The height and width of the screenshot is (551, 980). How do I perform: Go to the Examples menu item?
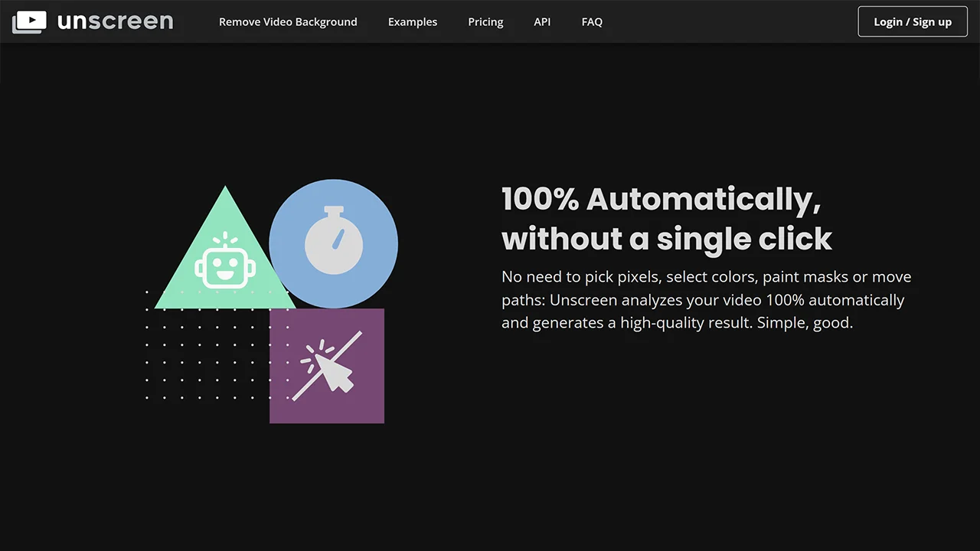(x=413, y=21)
